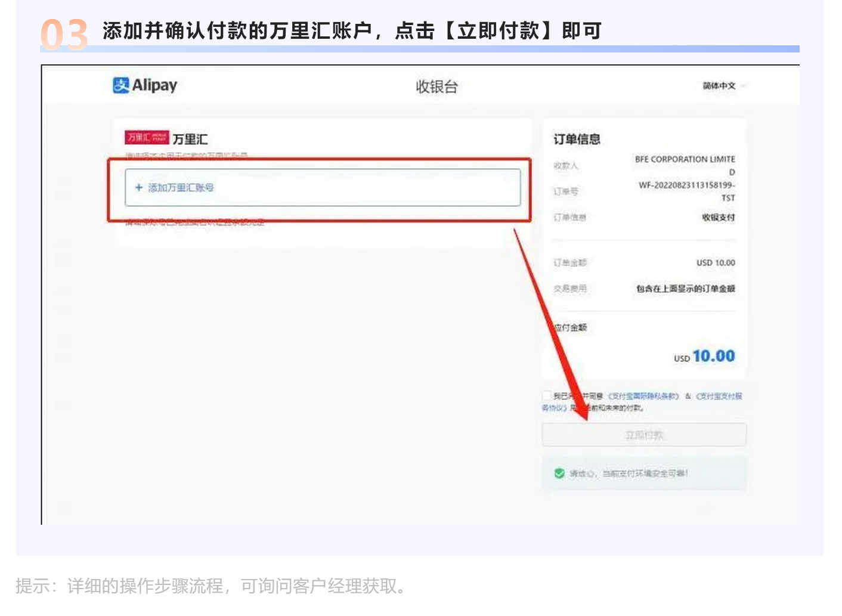Click the 订单信息 heading
Viewport: 842px width, 616px height.
click(x=577, y=139)
